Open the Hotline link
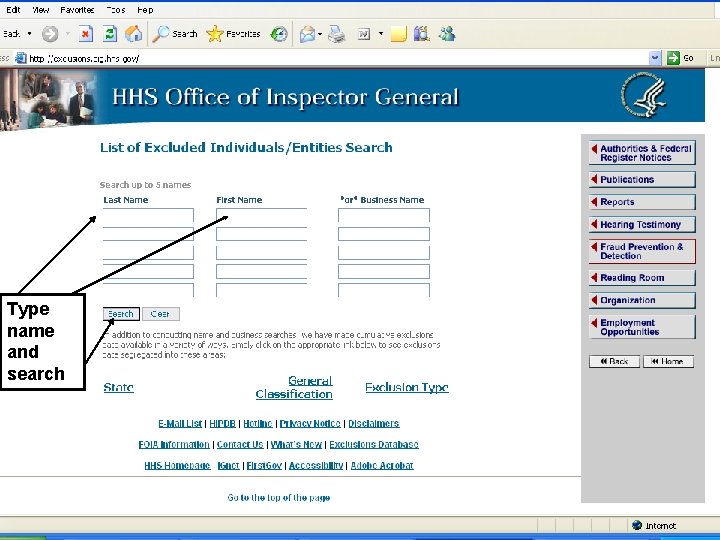720x540 pixels. [258, 423]
